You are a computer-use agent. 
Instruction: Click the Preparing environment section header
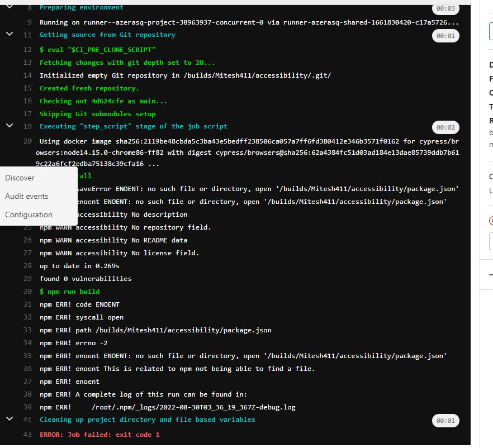(82, 7)
